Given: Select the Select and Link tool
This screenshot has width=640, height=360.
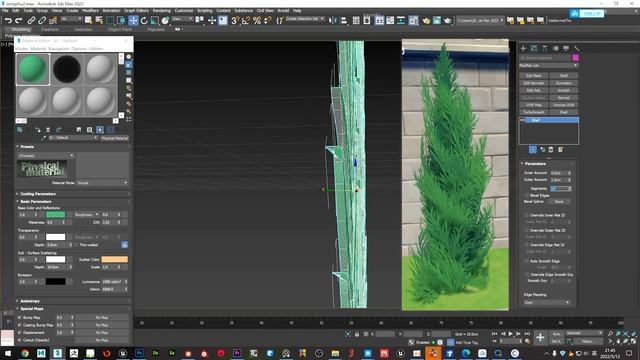Looking at the screenshot, I should 31,20.
